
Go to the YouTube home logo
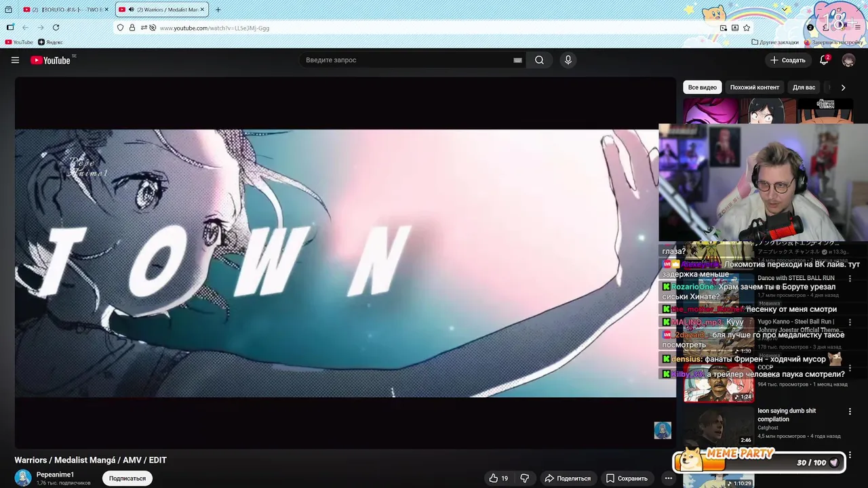(x=50, y=60)
